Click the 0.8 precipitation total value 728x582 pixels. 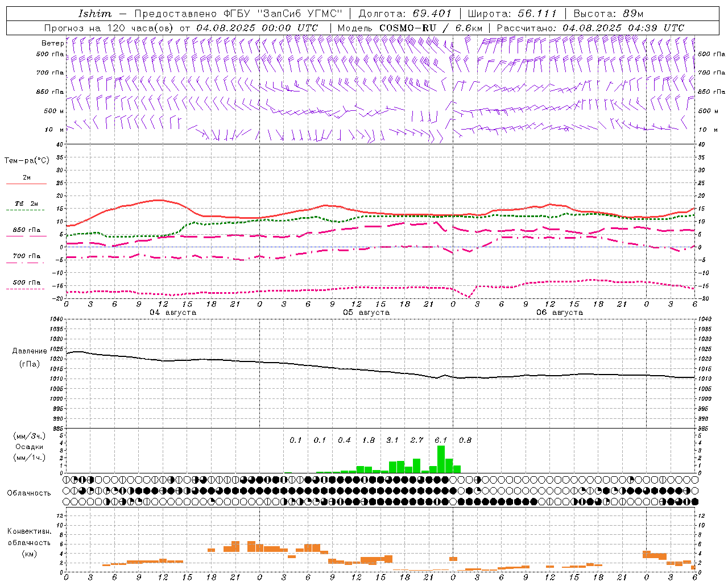[465, 440]
